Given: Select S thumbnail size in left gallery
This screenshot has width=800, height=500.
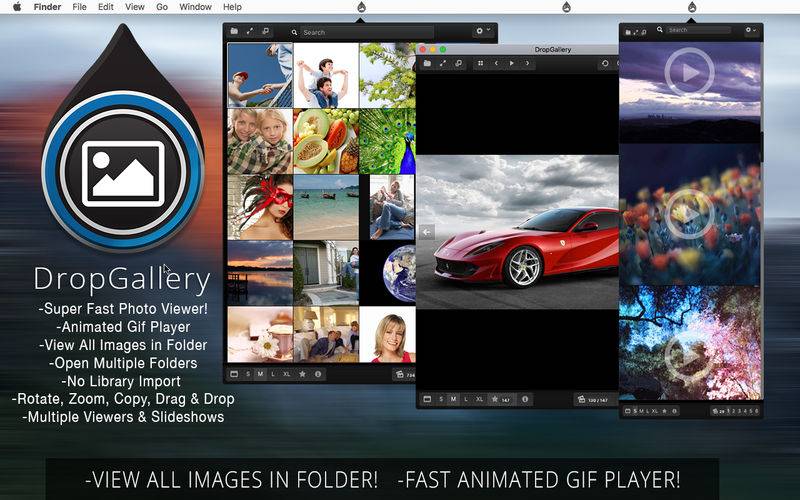Looking at the screenshot, I should pyautogui.click(x=248, y=374).
